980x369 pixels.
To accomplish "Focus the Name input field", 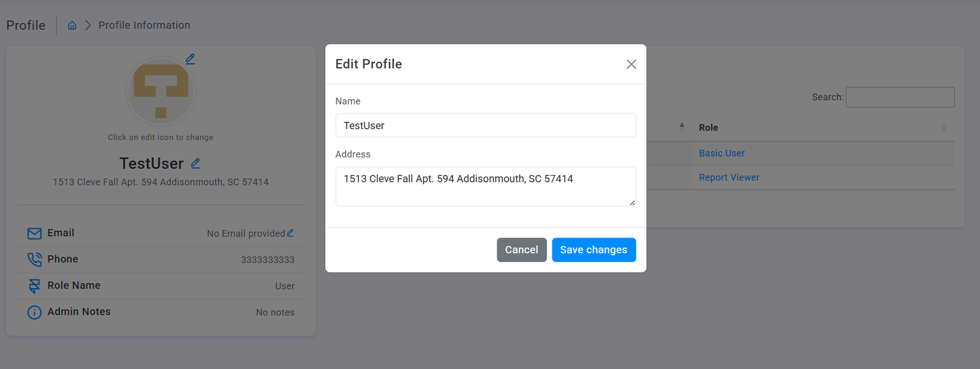I will (x=485, y=125).
